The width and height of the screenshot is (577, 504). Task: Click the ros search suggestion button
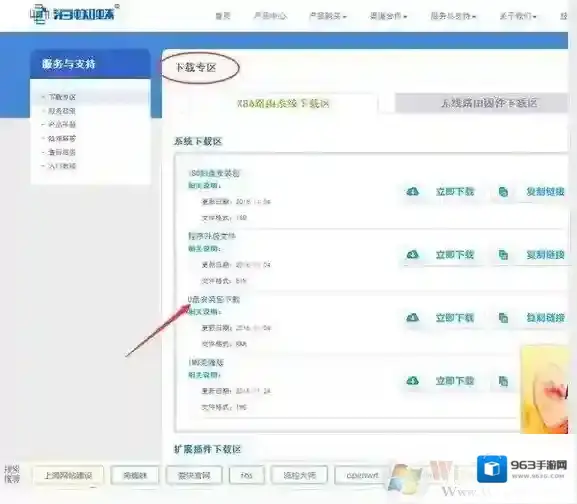click(x=247, y=475)
